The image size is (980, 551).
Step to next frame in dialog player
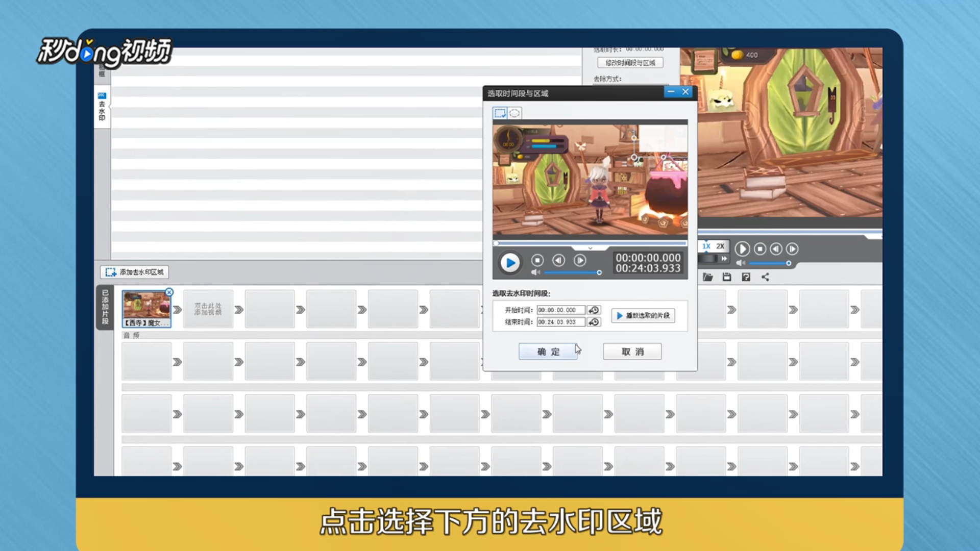coord(580,261)
